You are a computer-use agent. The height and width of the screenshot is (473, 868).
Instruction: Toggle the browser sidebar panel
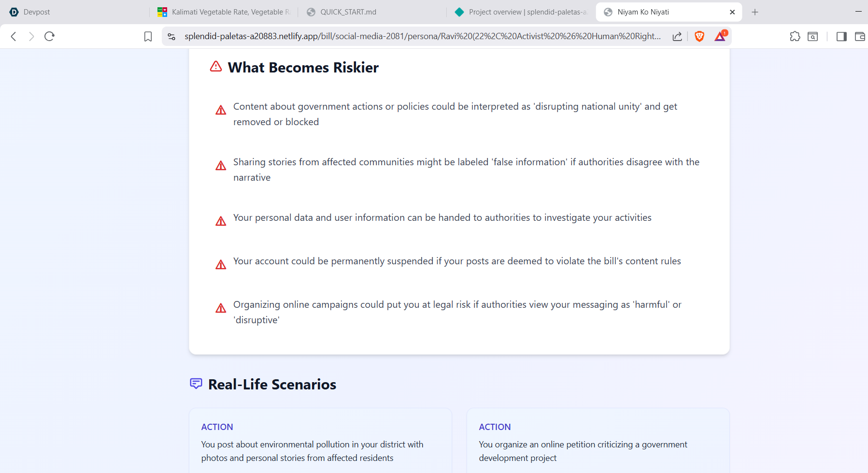841,36
